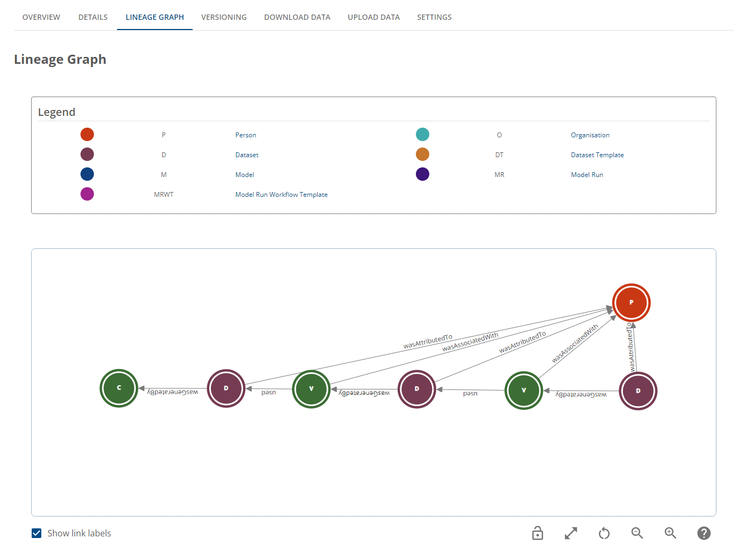
Task: Click the Legend title text
Action: click(56, 112)
